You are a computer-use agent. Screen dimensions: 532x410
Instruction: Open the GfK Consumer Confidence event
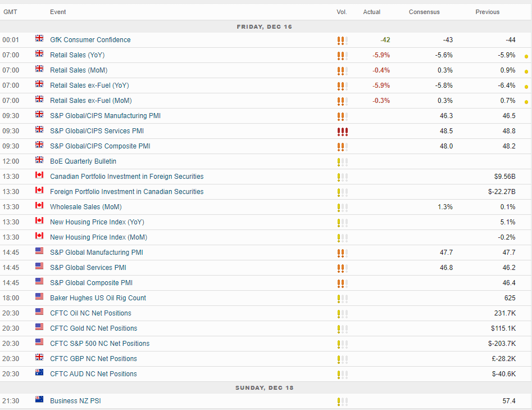tap(90, 40)
